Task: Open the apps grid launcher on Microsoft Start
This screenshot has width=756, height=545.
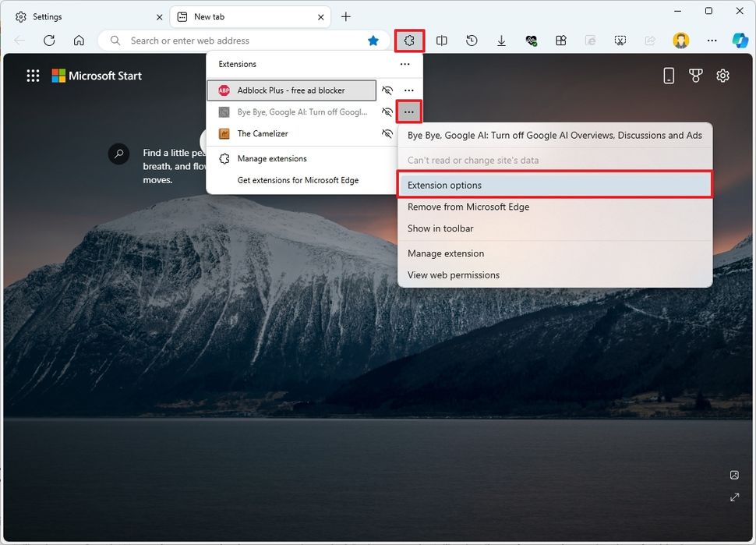Action: click(x=33, y=76)
